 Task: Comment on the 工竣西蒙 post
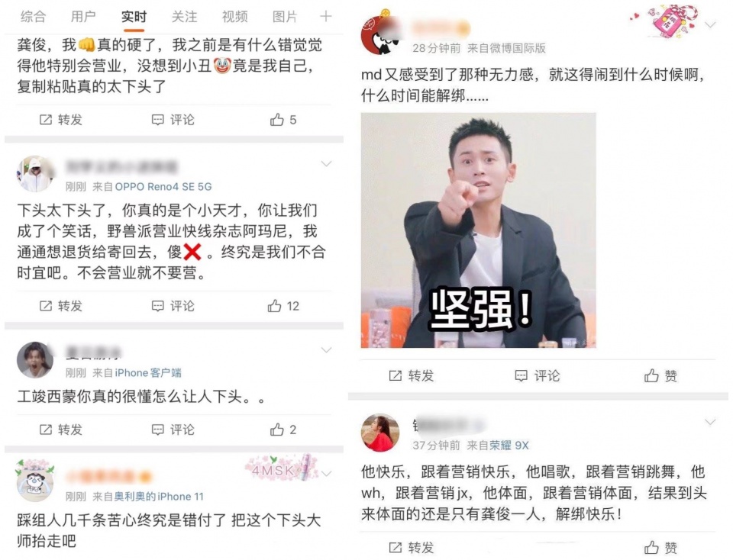click(173, 430)
